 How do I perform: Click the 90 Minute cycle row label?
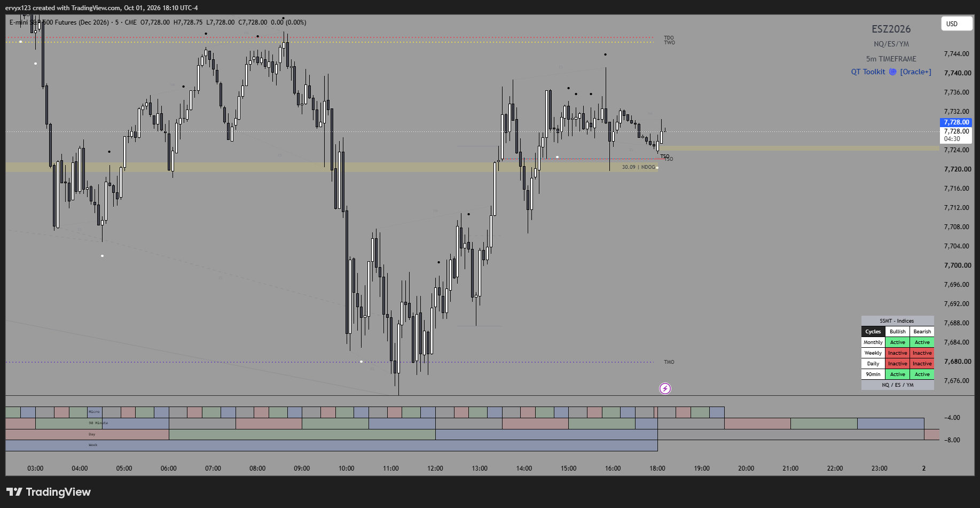click(98, 423)
